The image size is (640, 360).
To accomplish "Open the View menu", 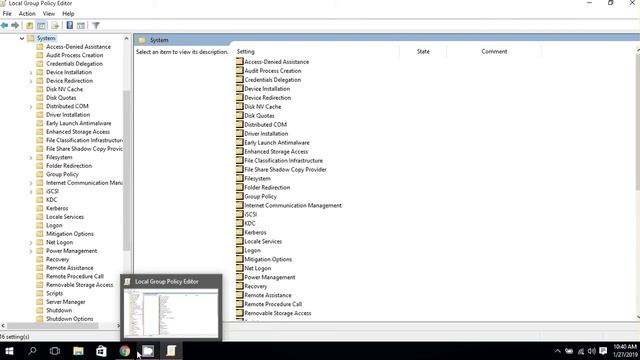I will (x=49, y=13).
